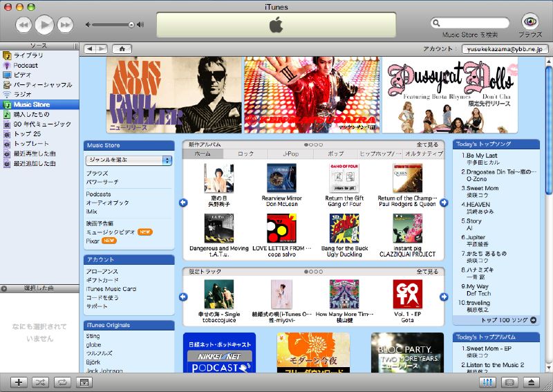
Task: Select ビデオ in the source list
Action: tap(39, 75)
